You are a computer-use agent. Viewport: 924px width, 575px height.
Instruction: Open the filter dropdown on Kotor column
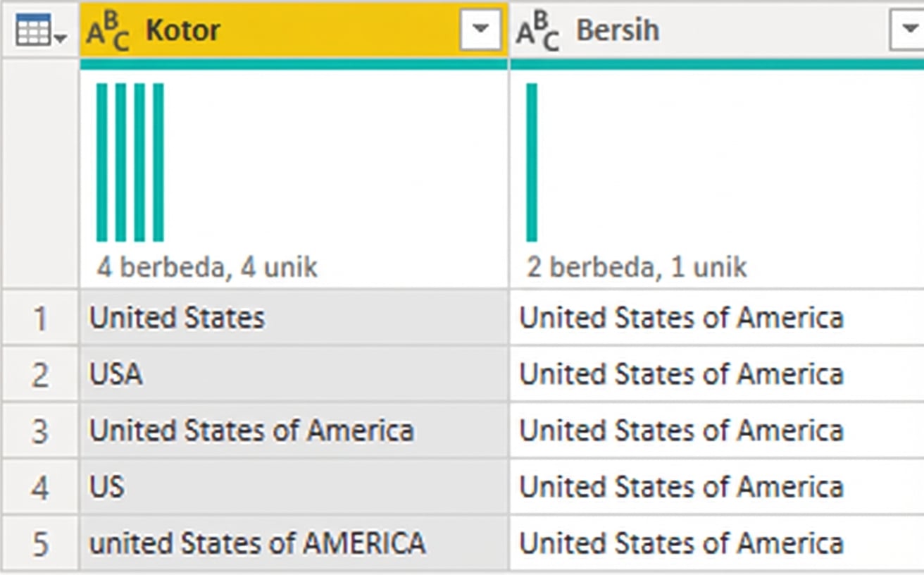pos(481,30)
